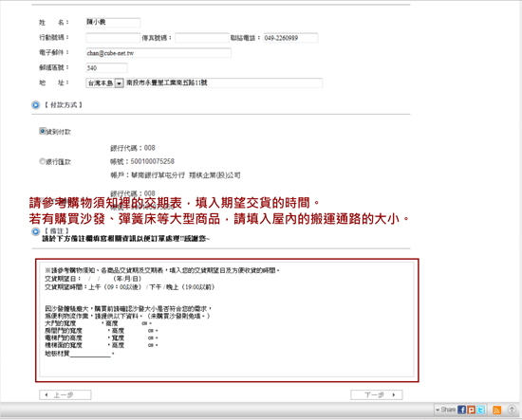Click the empty 傳真號碼 fax field
The height and width of the screenshot is (420, 522).
coord(202,38)
